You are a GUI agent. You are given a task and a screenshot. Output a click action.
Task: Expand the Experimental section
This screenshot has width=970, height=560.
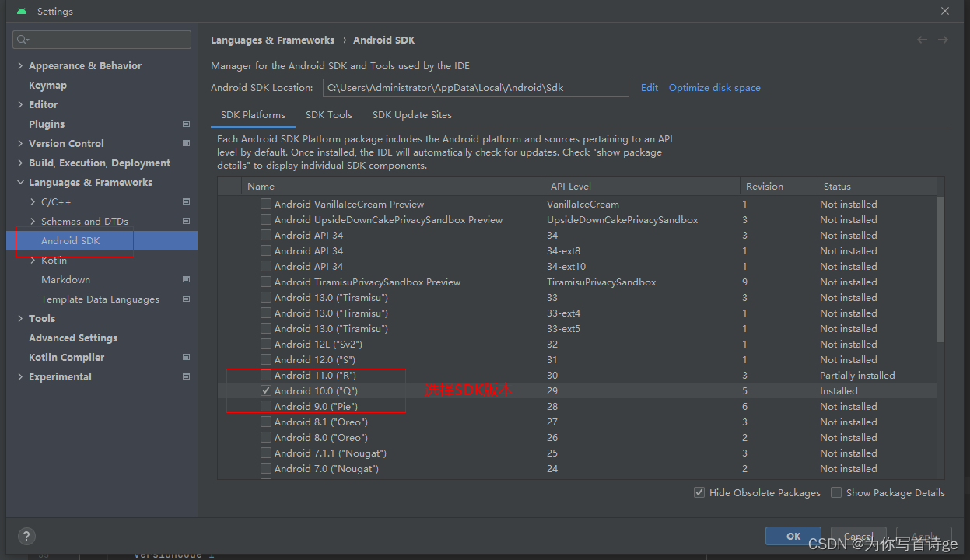pos(20,377)
